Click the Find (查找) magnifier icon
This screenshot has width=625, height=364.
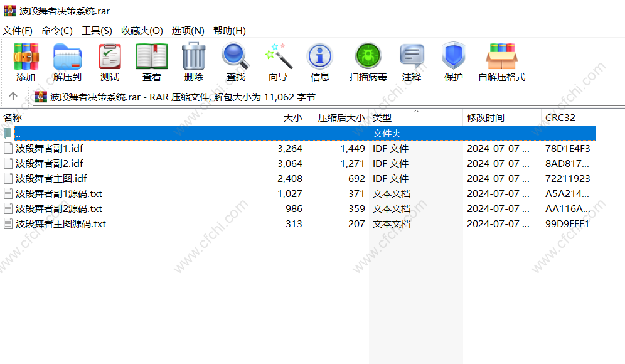[x=235, y=56]
